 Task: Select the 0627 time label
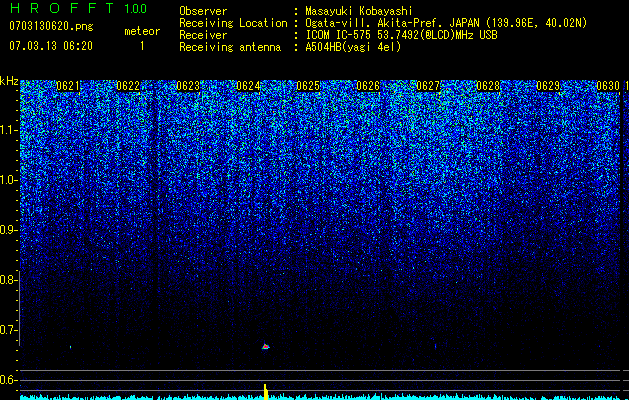(428, 86)
